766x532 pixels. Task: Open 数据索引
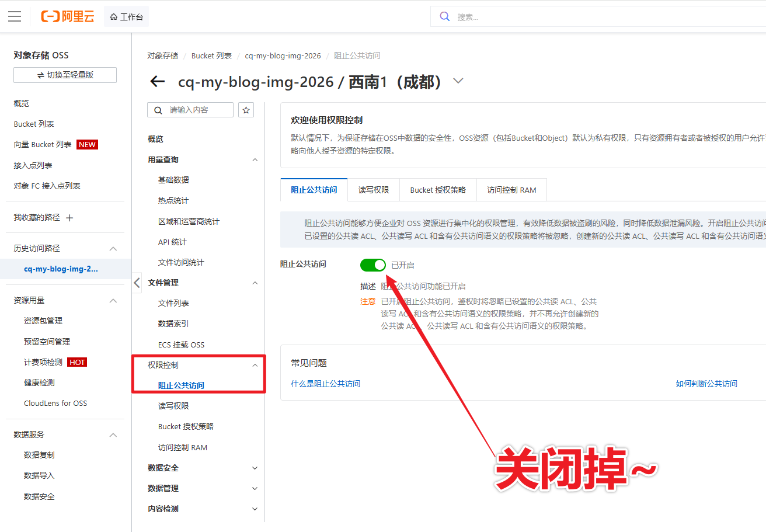click(173, 324)
